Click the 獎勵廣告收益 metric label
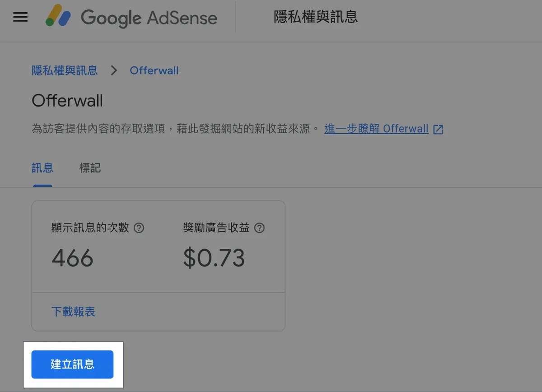The height and width of the screenshot is (392, 542). 216,228
